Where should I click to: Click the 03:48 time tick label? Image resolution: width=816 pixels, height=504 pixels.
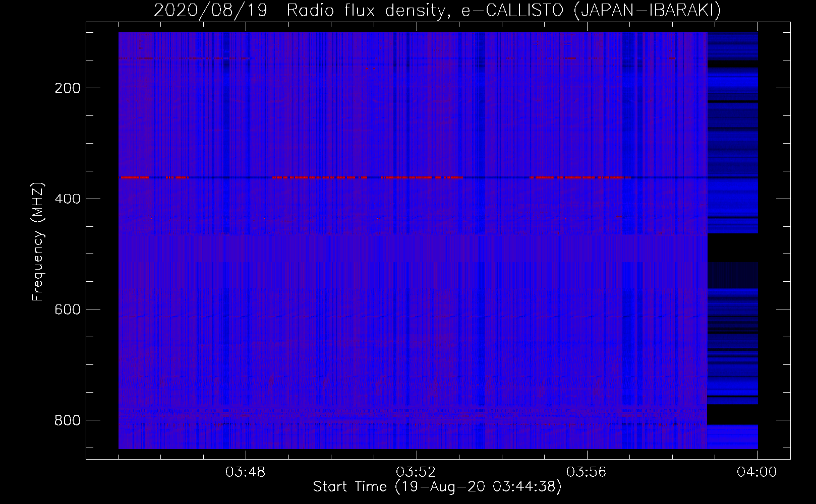click(246, 472)
